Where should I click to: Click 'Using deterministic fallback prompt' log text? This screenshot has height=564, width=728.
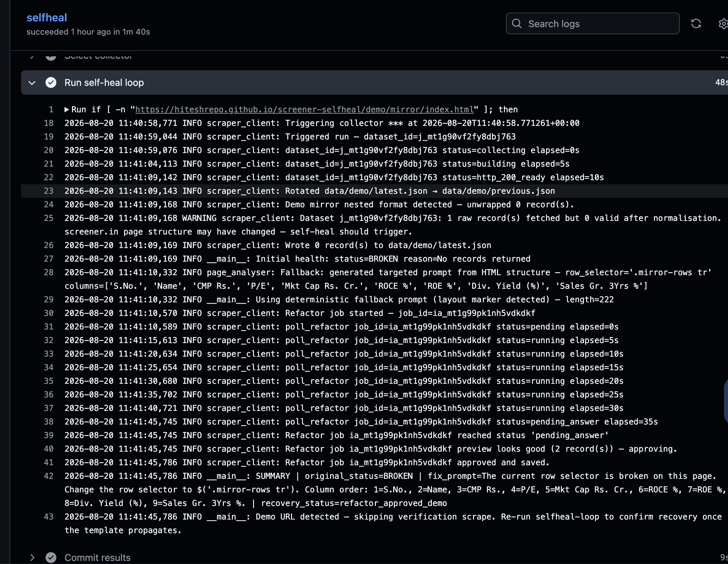344,300
